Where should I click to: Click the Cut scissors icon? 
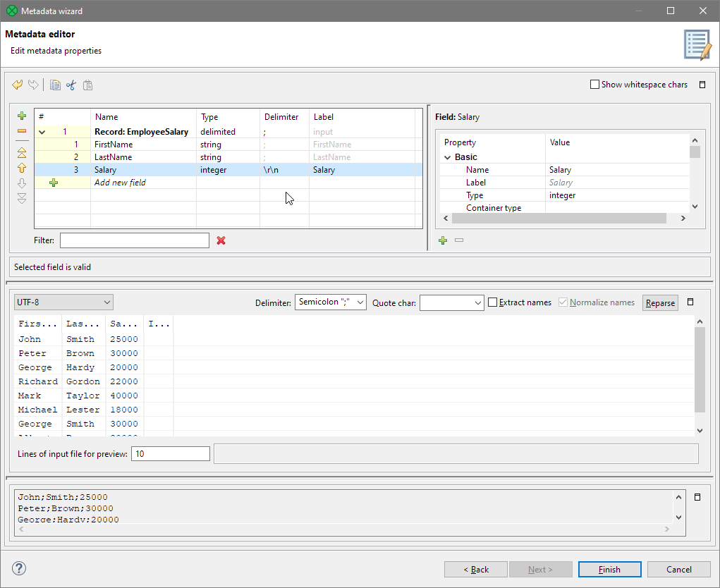click(71, 85)
